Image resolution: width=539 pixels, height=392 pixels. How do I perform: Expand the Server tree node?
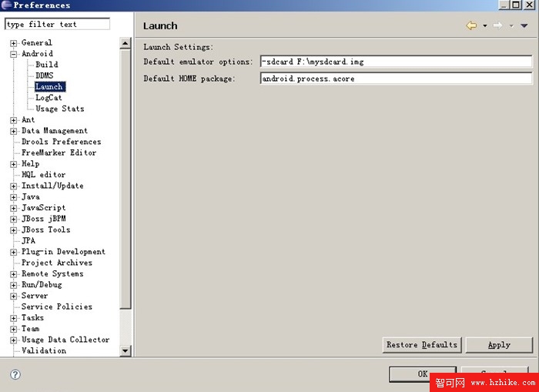(x=13, y=297)
